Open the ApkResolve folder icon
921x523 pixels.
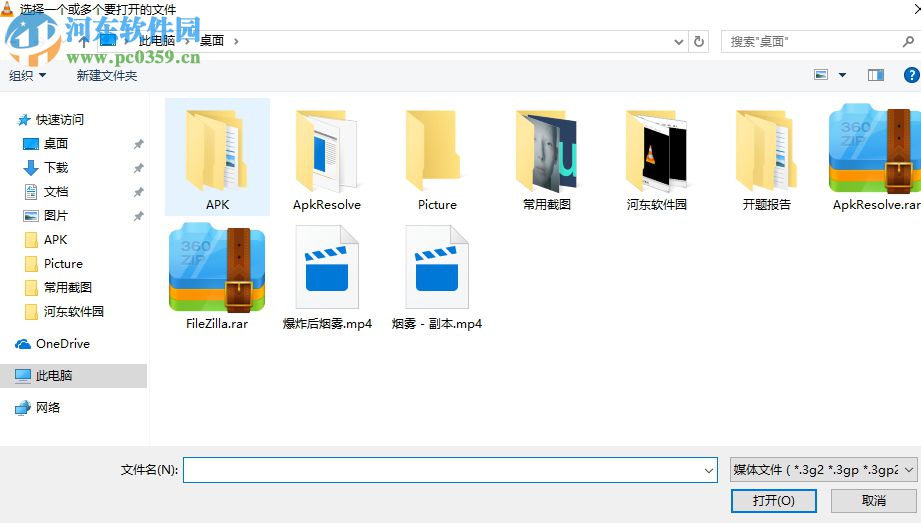pos(327,150)
